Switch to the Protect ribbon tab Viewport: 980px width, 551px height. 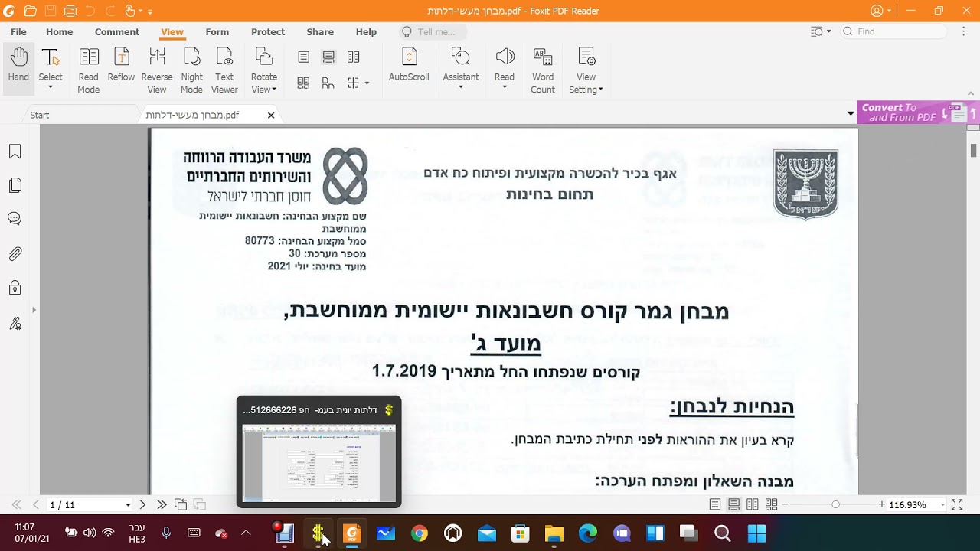[x=268, y=32]
